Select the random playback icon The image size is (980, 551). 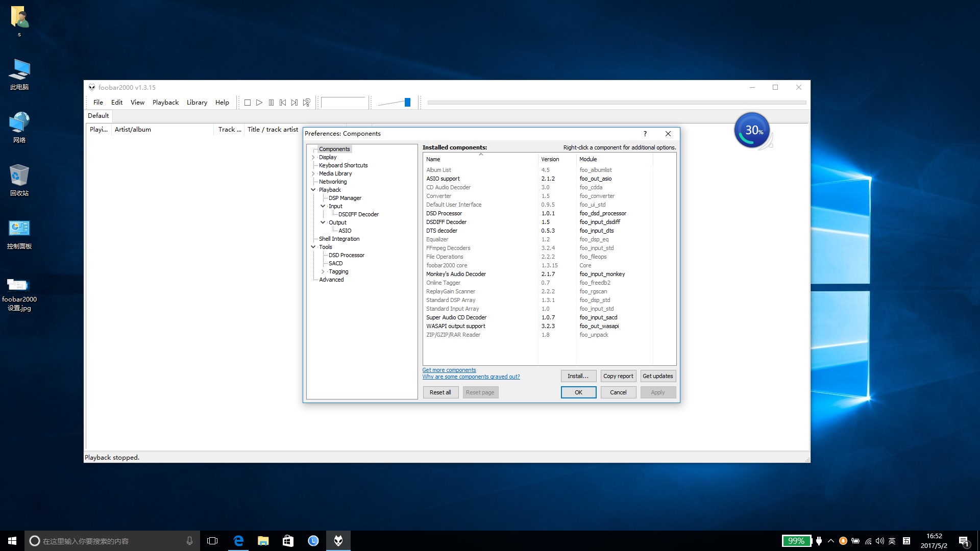[306, 103]
